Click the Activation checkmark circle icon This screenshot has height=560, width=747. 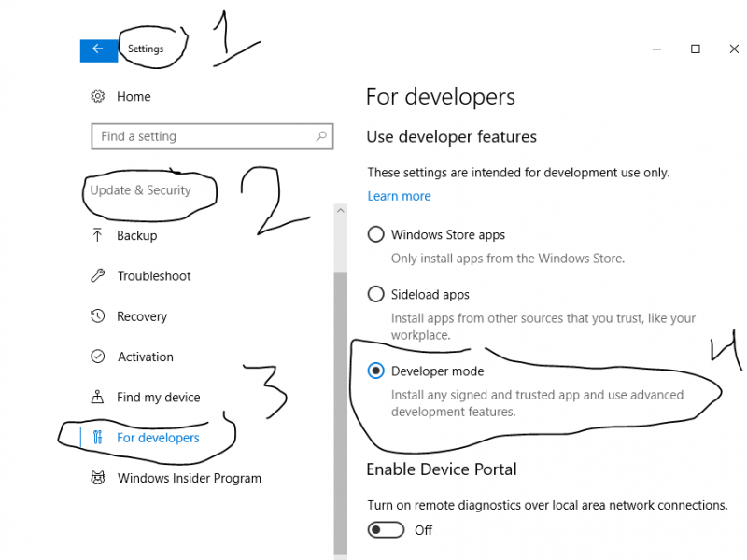tap(97, 357)
